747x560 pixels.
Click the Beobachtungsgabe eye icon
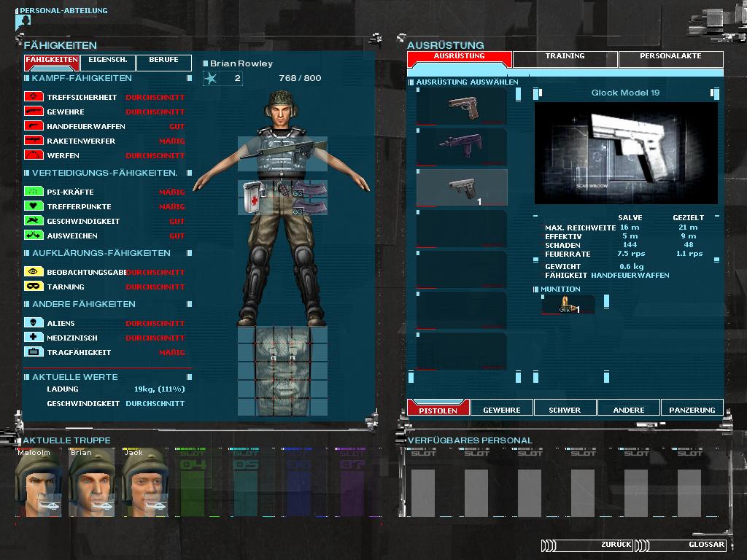tap(34, 272)
